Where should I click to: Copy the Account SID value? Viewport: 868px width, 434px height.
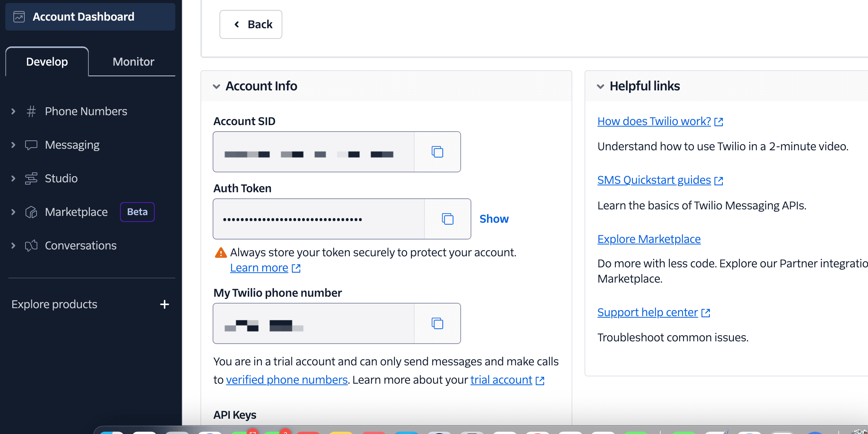click(x=437, y=152)
